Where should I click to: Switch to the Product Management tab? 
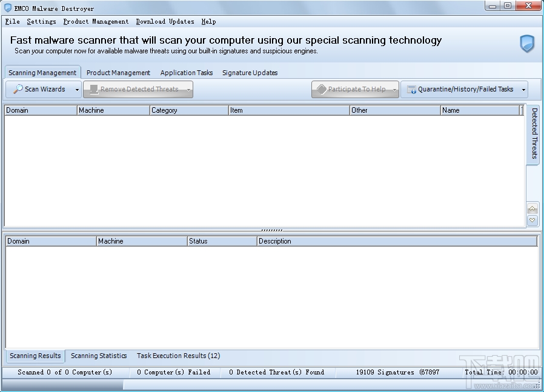click(118, 73)
